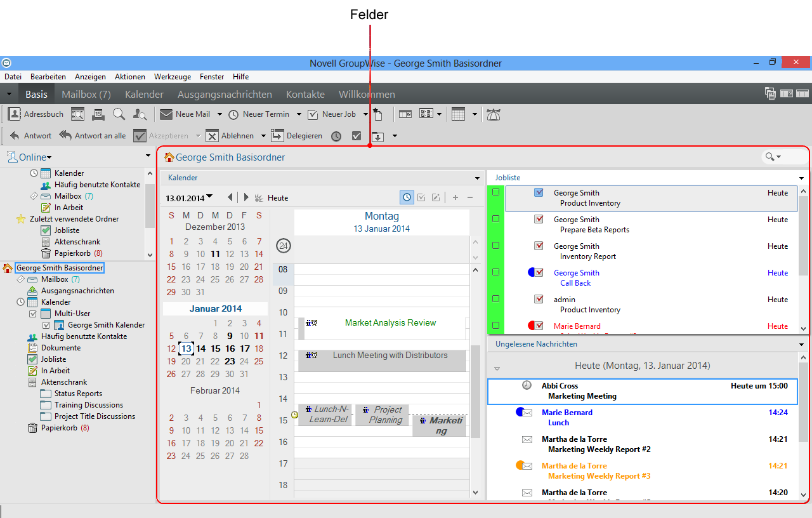
Task: Click the umbrella-shaped icon at toolbar end
Action: [x=494, y=114]
